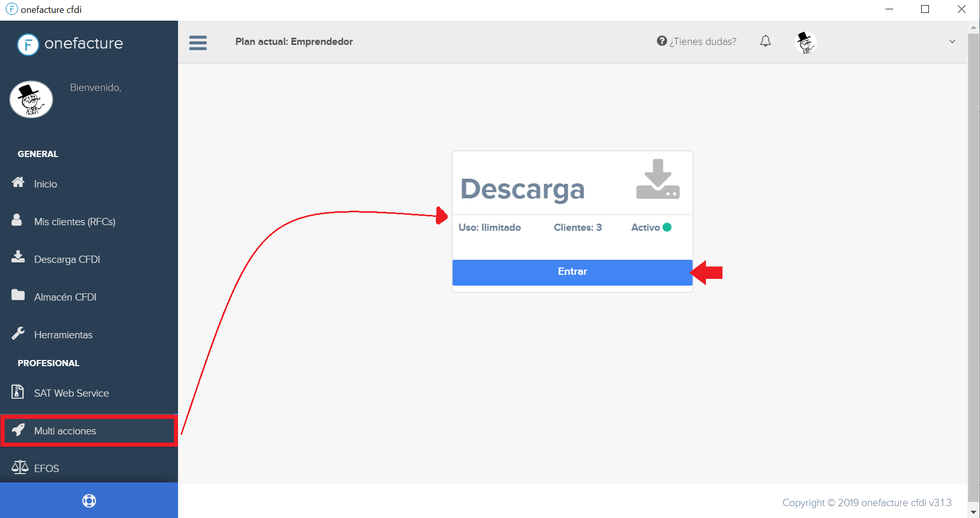Open the Inicio home section
Image resolution: width=980 pixels, height=518 pixels.
coord(45,184)
